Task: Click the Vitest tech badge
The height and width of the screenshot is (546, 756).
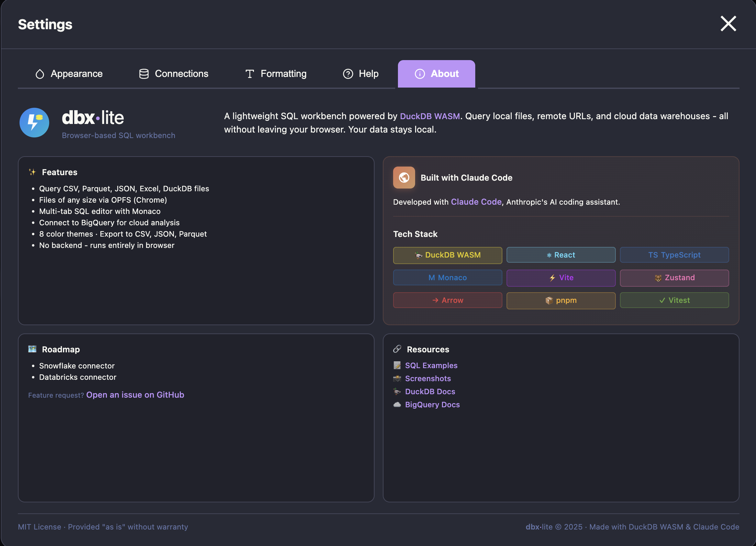Action: 674,300
